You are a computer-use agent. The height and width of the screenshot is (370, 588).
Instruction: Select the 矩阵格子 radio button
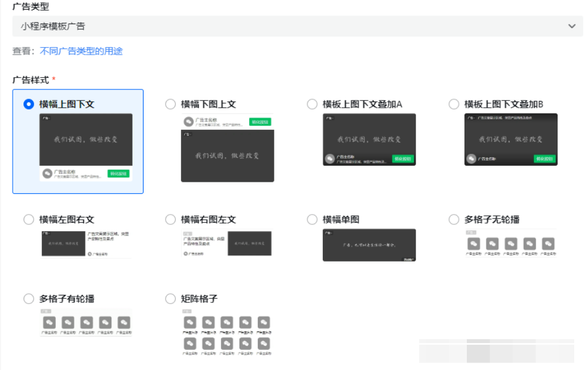pyautogui.click(x=171, y=298)
